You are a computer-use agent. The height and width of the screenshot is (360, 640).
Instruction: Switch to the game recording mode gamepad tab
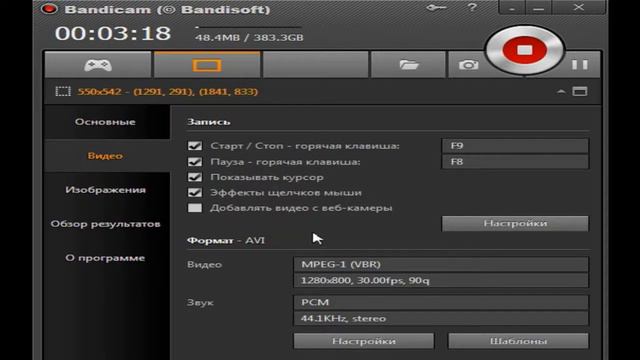click(x=98, y=64)
